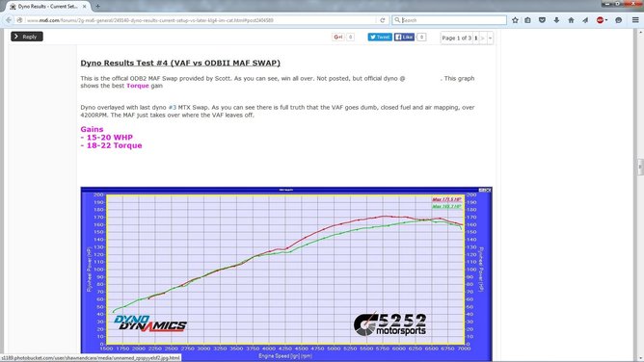Open a new tab with plus button
The width and height of the screenshot is (644, 362).
pyautogui.click(x=97, y=7)
